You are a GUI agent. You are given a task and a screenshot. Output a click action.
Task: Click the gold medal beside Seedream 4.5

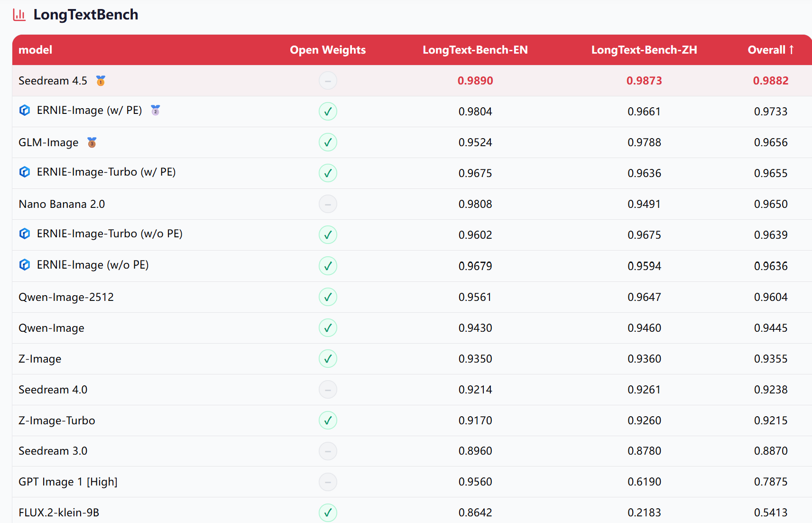point(101,81)
